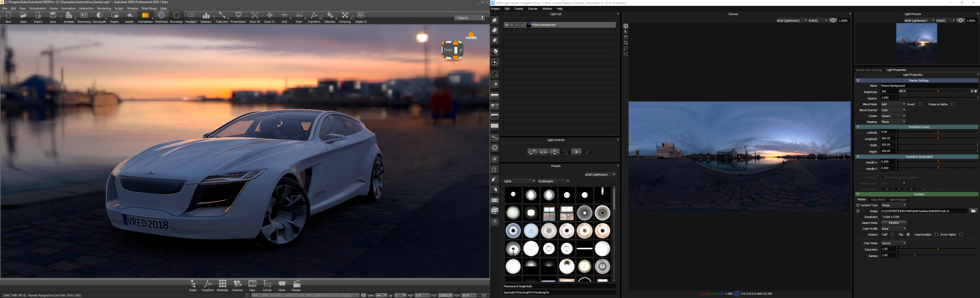The image size is (980, 298).
Task: Uncheck the Flip option checkbox
Action: point(908,235)
